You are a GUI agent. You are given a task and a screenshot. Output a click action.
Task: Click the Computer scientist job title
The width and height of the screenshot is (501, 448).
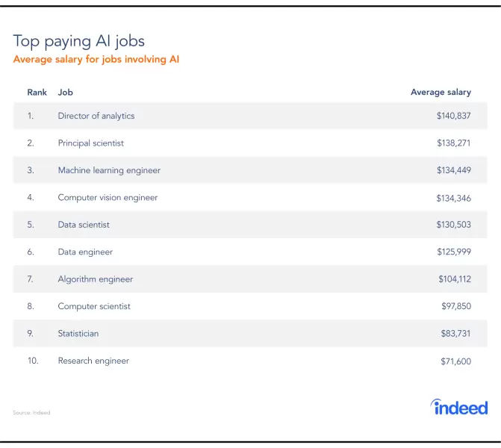click(x=94, y=306)
